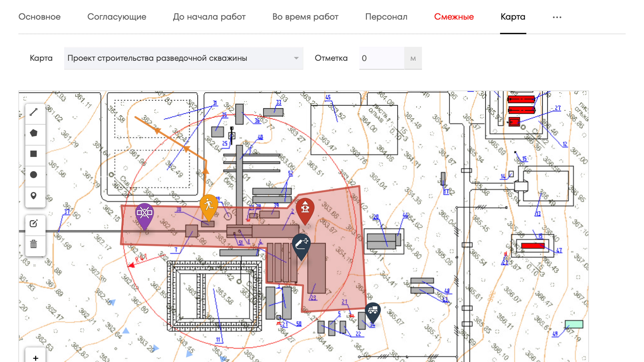This screenshot has width=644, height=362.
Task: Open the three-dots overflow tab menu
Action: (557, 17)
